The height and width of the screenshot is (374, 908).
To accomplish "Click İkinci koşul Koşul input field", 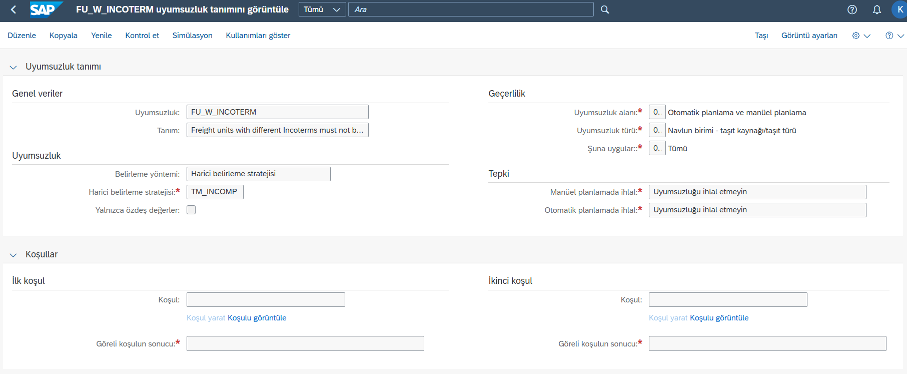I will click(728, 299).
